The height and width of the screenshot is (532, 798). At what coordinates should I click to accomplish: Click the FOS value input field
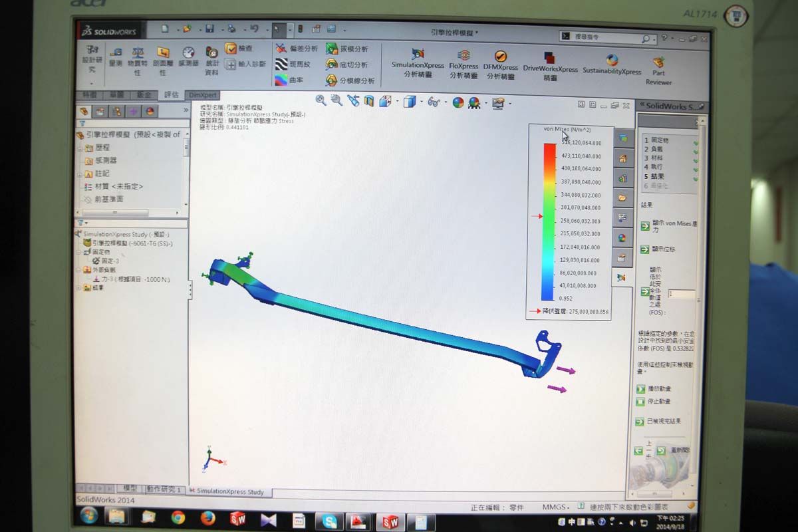tap(681, 293)
